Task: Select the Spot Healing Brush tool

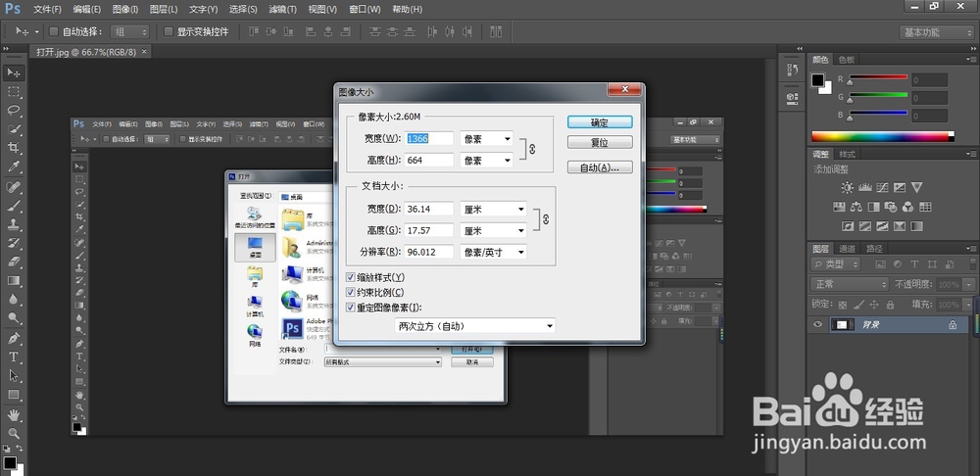Action: point(13,187)
